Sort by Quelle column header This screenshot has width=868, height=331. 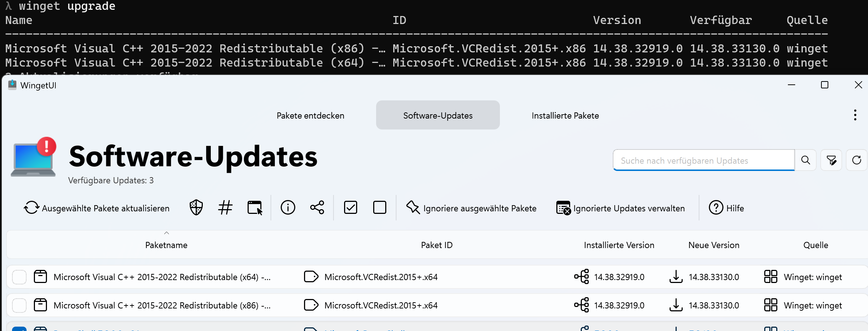pyautogui.click(x=816, y=245)
